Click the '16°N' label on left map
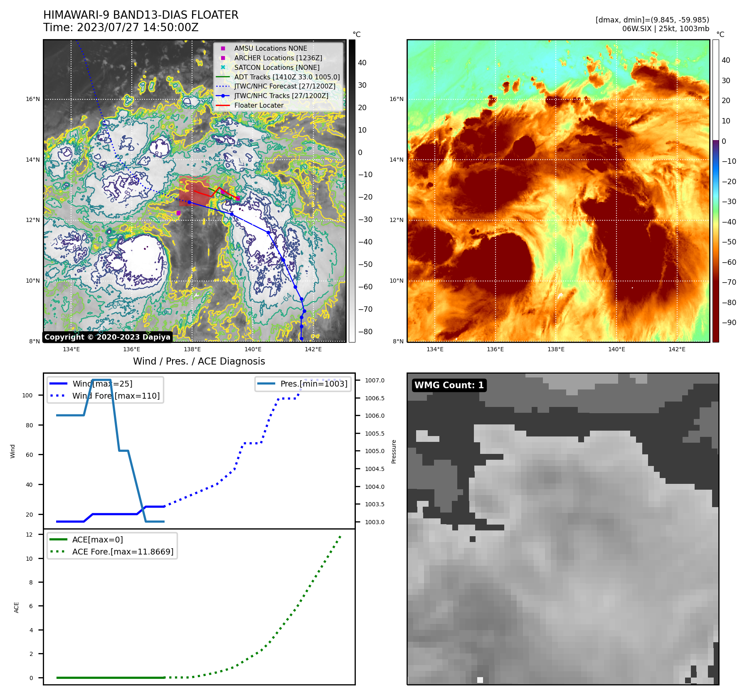This screenshot has height=700, width=747. (33, 99)
